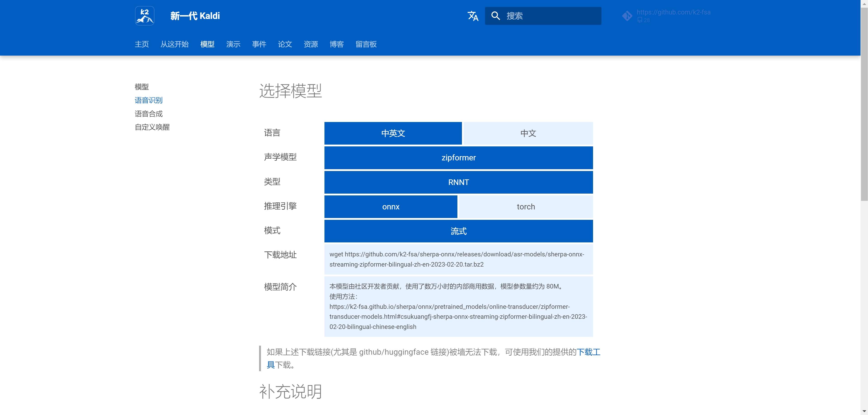
Task: Select the RNNT model type
Action: pyautogui.click(x=458, y=182)
